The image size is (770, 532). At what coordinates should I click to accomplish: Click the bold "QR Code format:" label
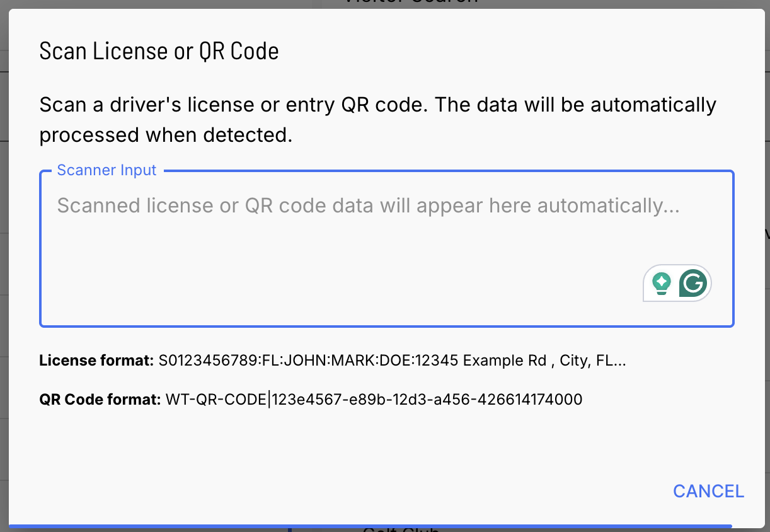click(100, 399)
